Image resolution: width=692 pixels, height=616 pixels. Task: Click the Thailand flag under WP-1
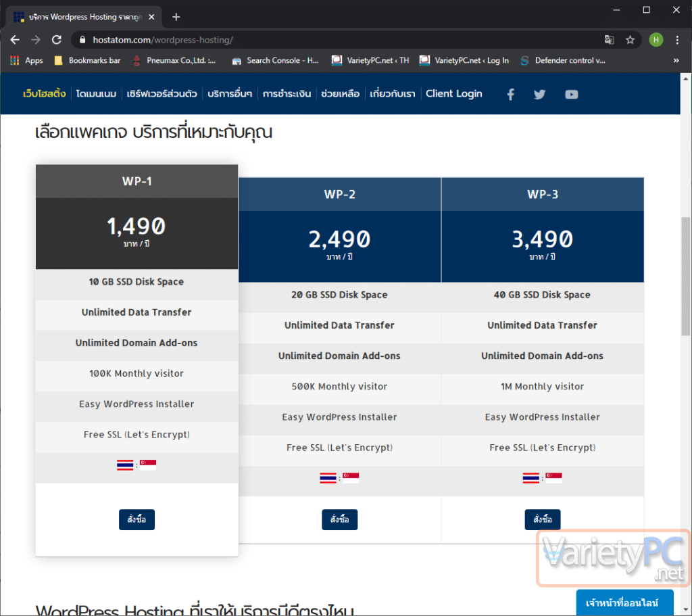coord(125,465)
